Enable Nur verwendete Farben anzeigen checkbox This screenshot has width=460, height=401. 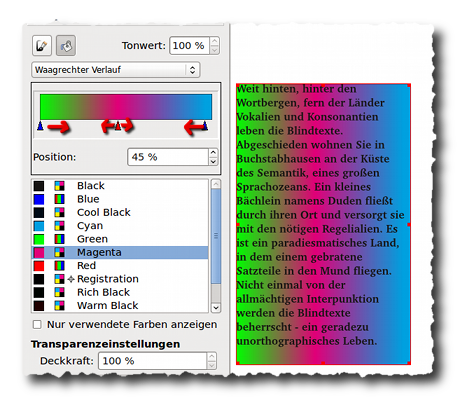point(37,324)
